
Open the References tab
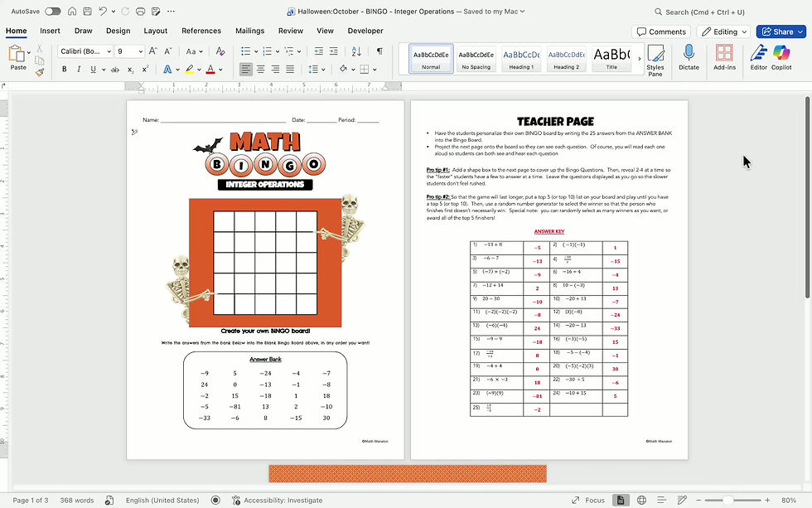click(201, 31)
